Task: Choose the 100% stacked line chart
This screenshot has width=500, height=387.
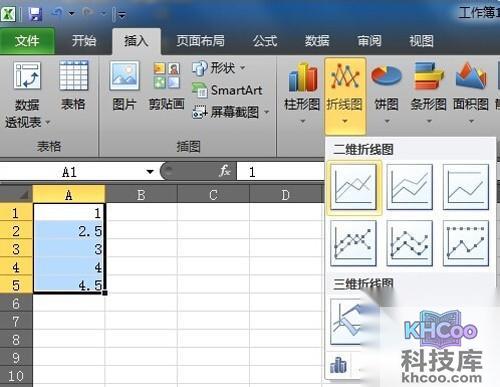Action: [x=466, y=187]
